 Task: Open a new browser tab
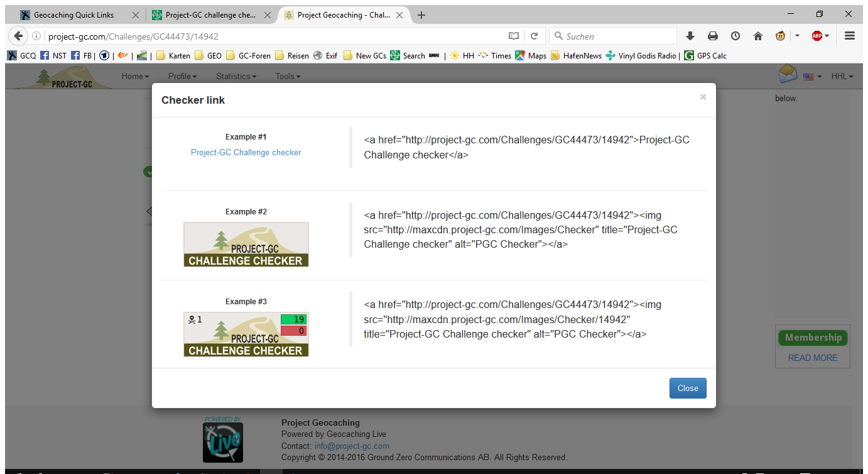(x=421, y=15)
